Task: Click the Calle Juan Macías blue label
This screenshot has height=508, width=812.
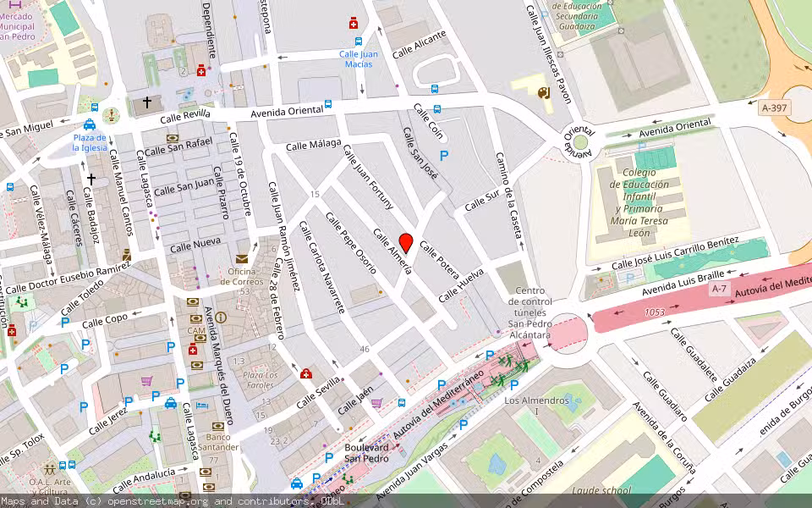Action: click(359, 59)
